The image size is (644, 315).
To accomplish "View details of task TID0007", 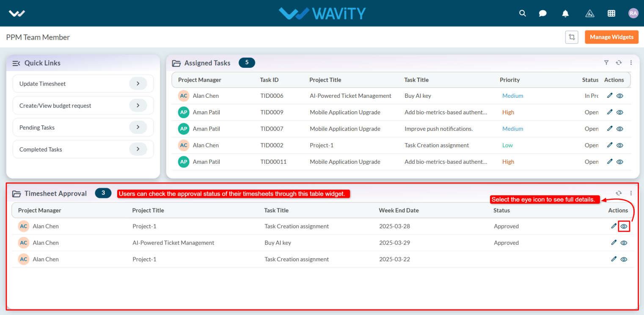I will click(x=620, y=129).
